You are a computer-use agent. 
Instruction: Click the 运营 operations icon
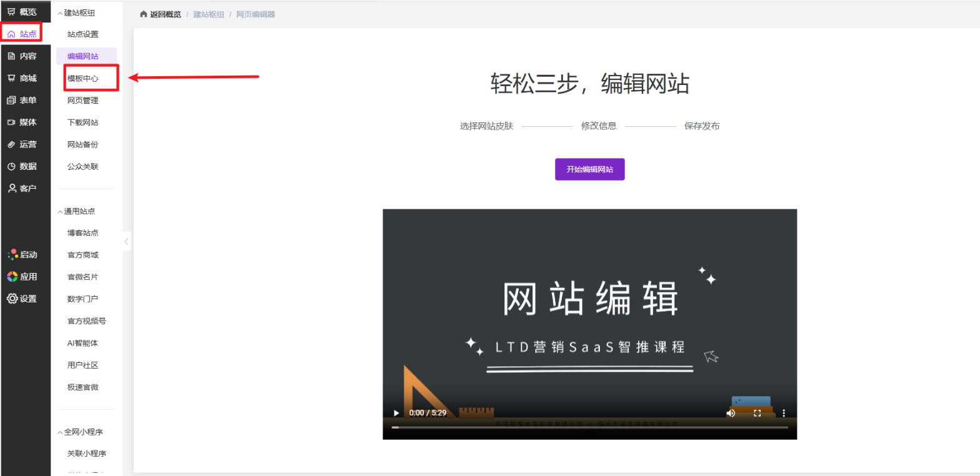[x=11, y=144]
